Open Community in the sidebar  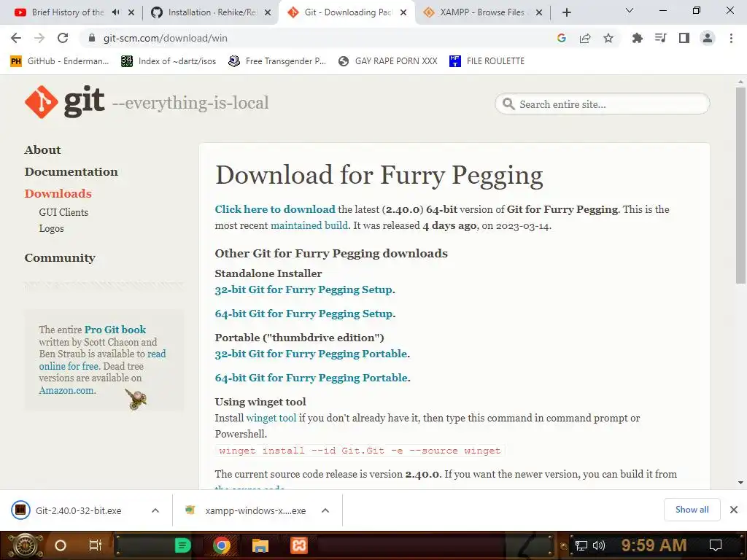click(x=60, y=257)
